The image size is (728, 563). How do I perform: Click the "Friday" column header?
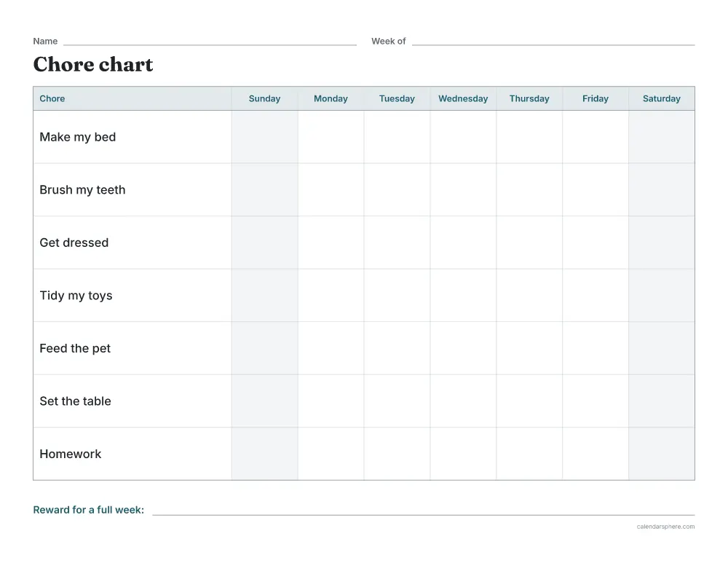596,98
